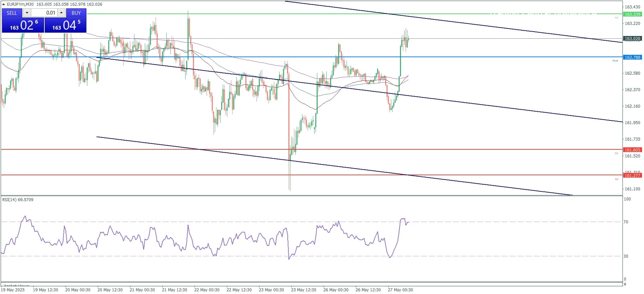This screenshot has width=644, height=294.
Task: Click the EURJPYm,M30 chart title
Action: (20, 4)
